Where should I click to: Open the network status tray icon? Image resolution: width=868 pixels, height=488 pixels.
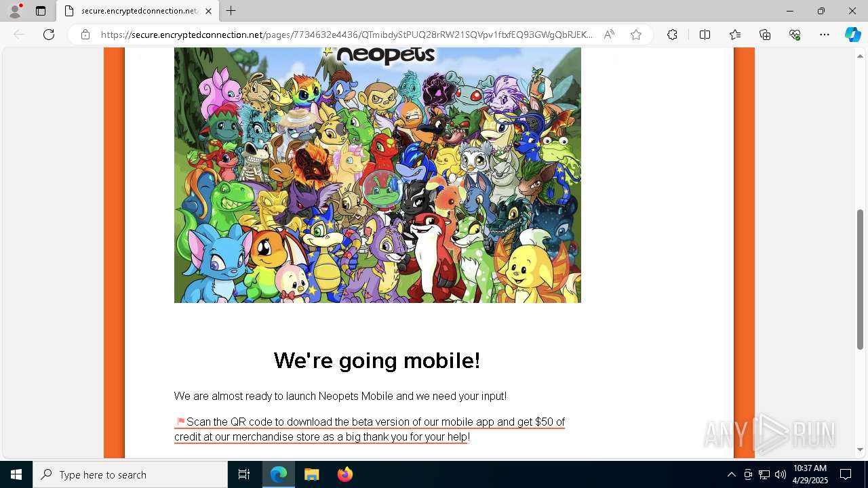pos(764,474)
